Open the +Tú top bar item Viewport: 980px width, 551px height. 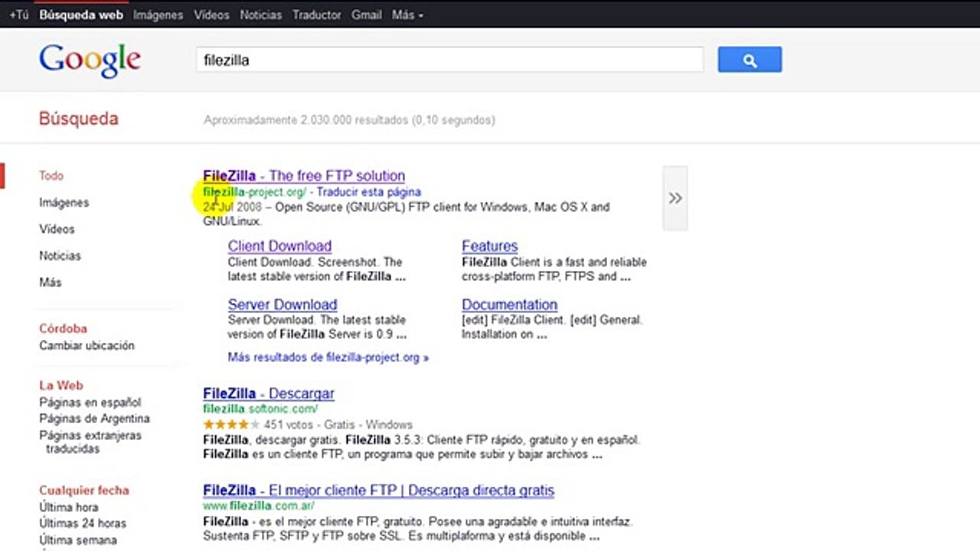pyautogui.click(x=18, y=15)
